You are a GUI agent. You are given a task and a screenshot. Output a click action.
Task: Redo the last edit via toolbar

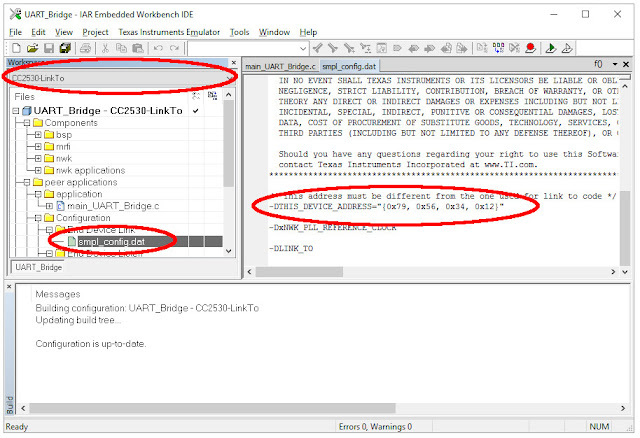click(x=174, y=48)
